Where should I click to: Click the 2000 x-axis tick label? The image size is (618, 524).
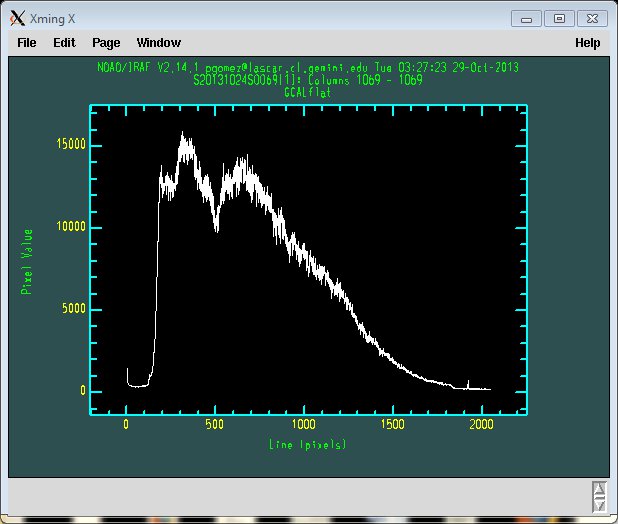(481, 424)
